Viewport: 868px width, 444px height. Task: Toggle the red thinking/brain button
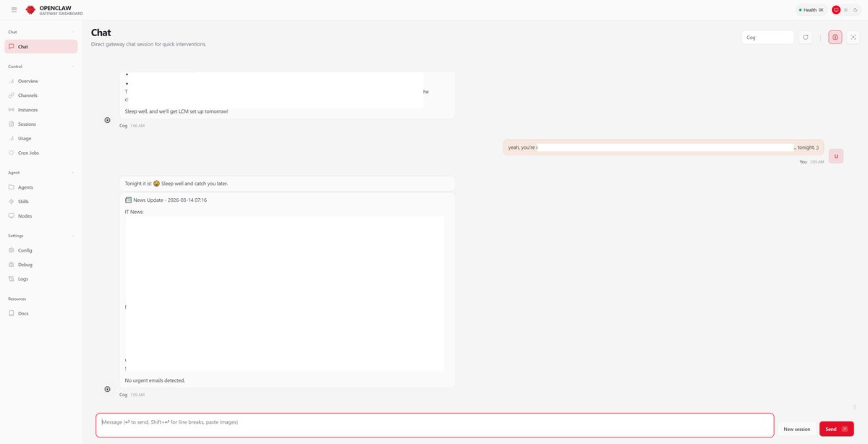[x=835, y=37]
